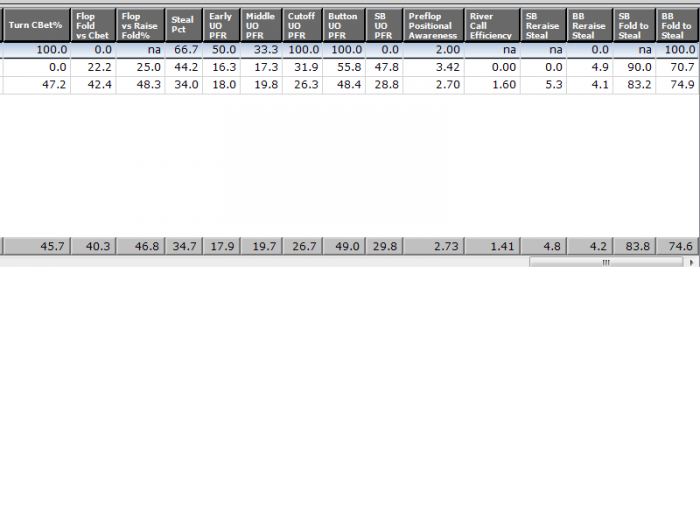This screenshot has height=525, width=700.
Task: Sort by Early UO PFR column header
Action: click(221, 25)
